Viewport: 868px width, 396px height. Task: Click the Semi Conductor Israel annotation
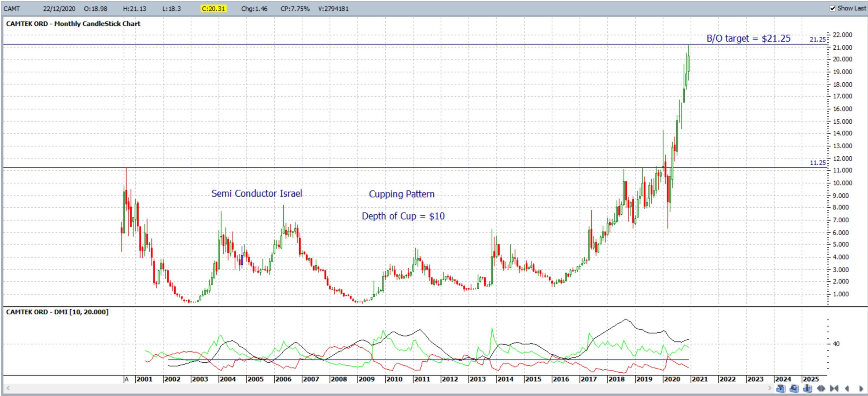click(x=257, y=193)
